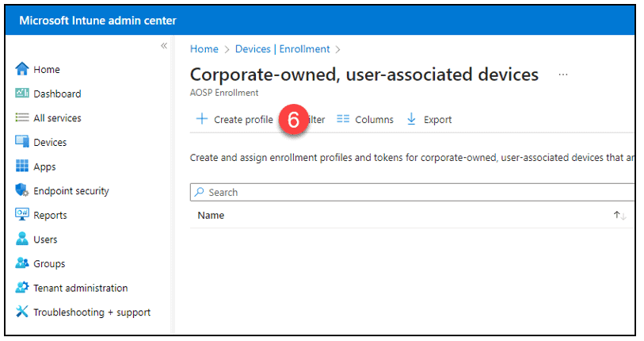The width and height of the screenshot is (644, 341).
Task: Collapse the sidebar with double chevron
Action: tap(164, 46)
